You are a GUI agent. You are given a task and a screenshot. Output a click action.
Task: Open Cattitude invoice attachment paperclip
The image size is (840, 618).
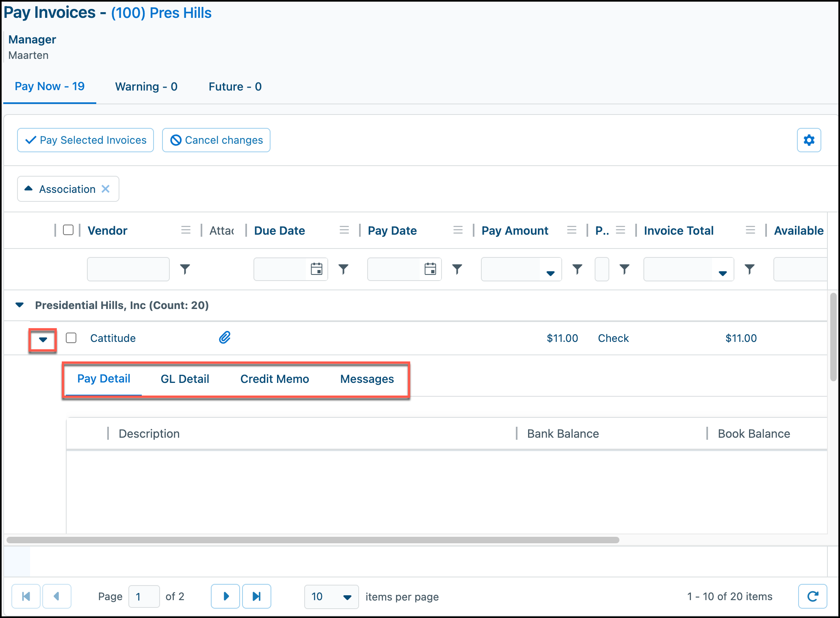pyautogui.click(x=225, y=337)
